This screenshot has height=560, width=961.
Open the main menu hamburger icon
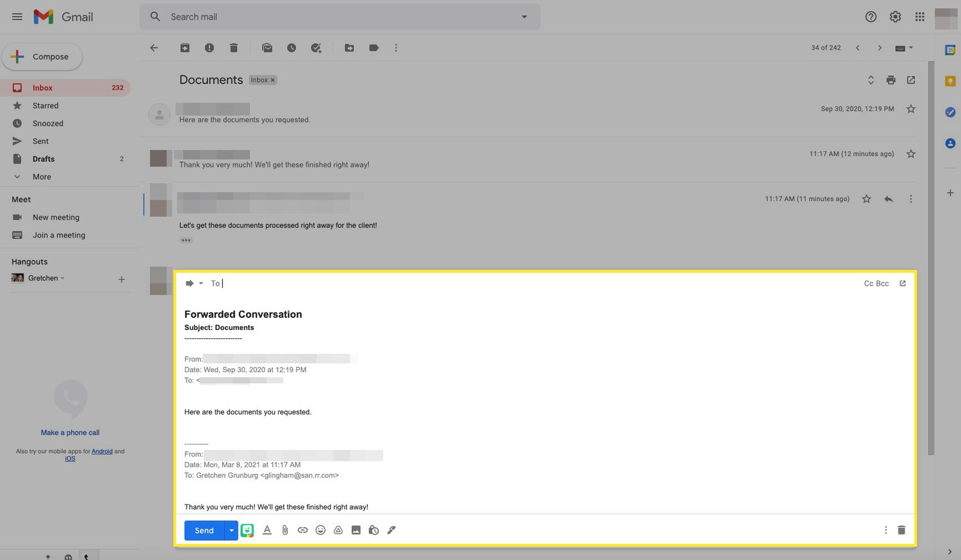(17, 17)
